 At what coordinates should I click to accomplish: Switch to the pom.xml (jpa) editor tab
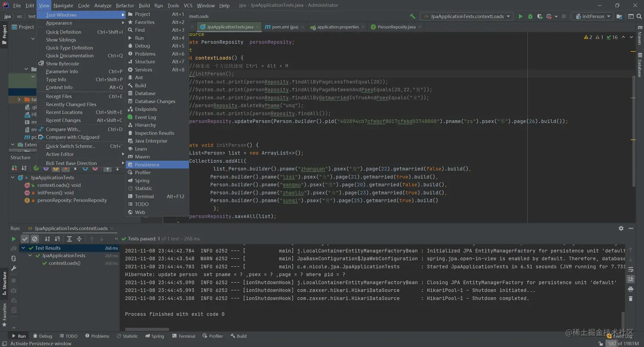coord(284,27)
